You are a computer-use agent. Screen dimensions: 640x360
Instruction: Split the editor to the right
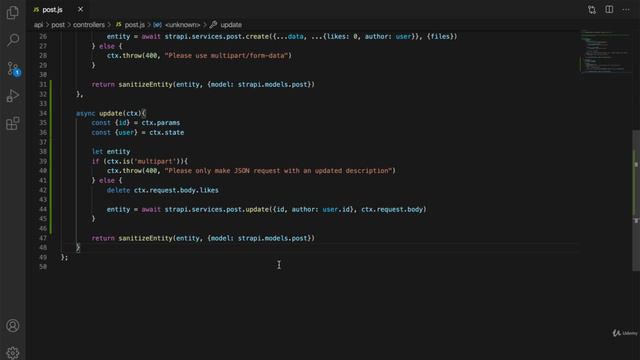click(x=609, y=9)
